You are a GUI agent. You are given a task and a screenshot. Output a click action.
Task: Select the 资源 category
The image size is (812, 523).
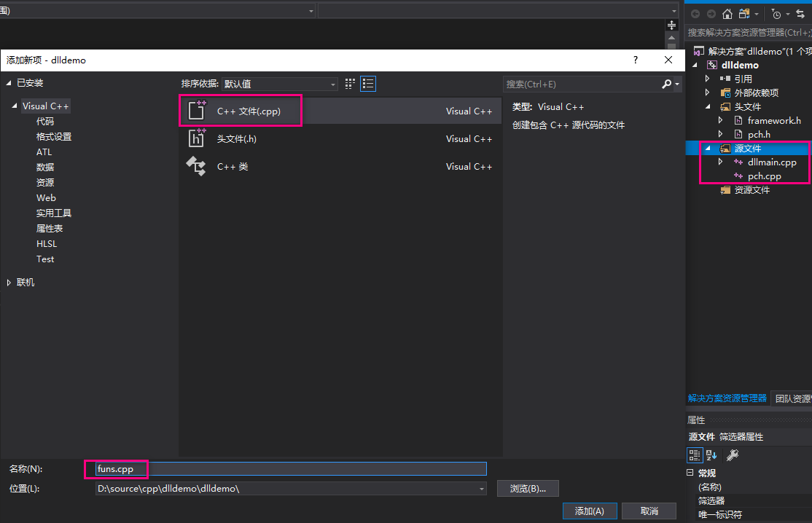[x=45, y=183]
